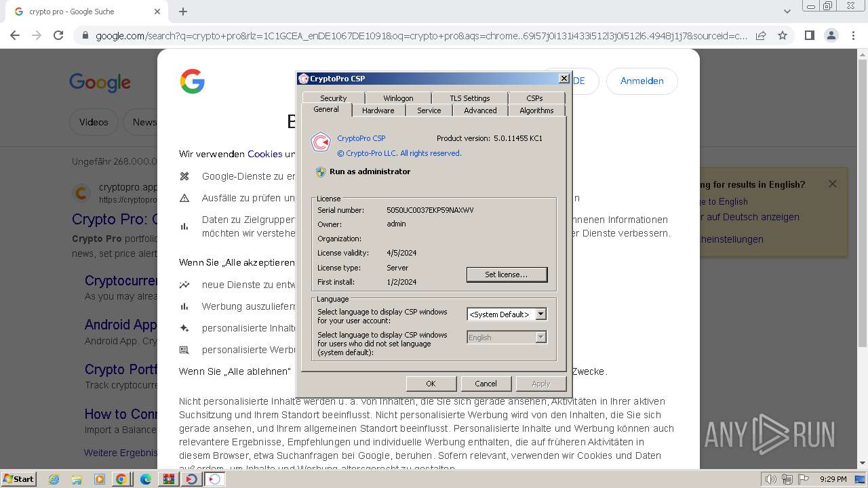This screenshot has width=868, height=488.
Task: Click the shield icon beside Run as administrator
Action: 321,172
